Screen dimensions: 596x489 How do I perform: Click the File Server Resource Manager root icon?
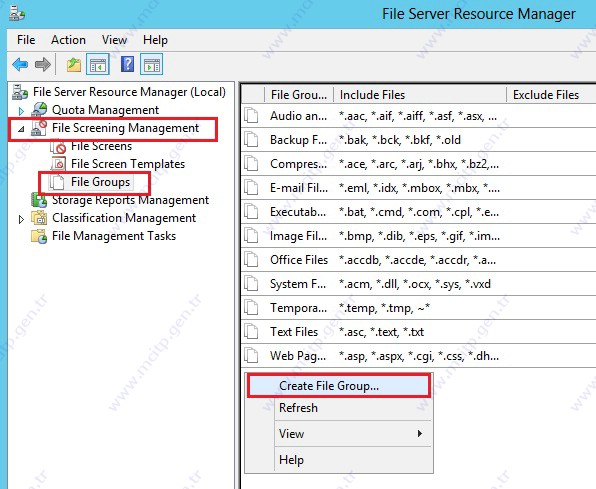[x=20, y=92]
